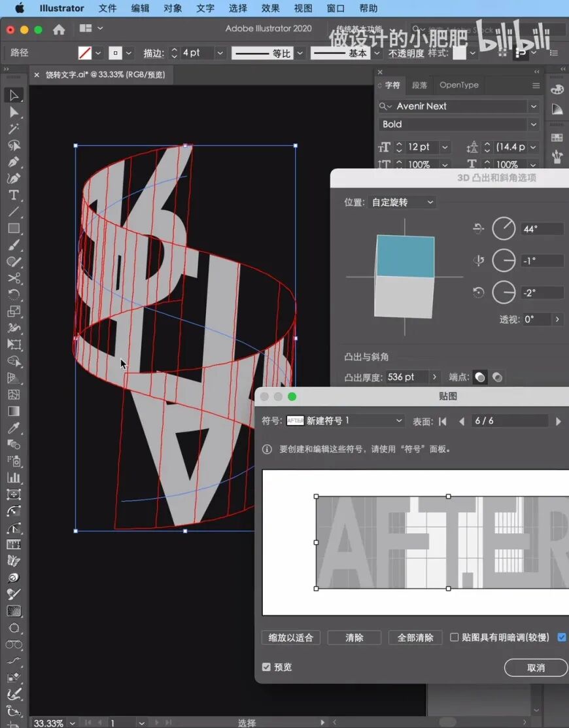The width and height of the screenshot is (569, 728).
Task: Open the 文件 menu
Action: pyautogui.click(x=107, y=9)
